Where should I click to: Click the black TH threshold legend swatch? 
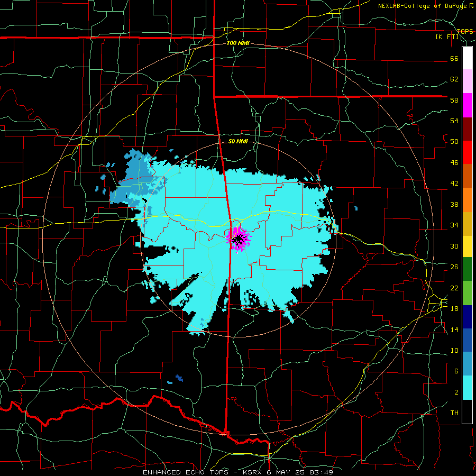coord(467,411)
